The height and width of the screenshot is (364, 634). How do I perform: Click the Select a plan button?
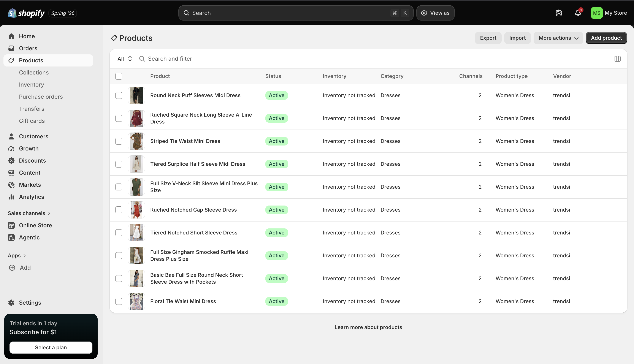(x=51, y=347)
